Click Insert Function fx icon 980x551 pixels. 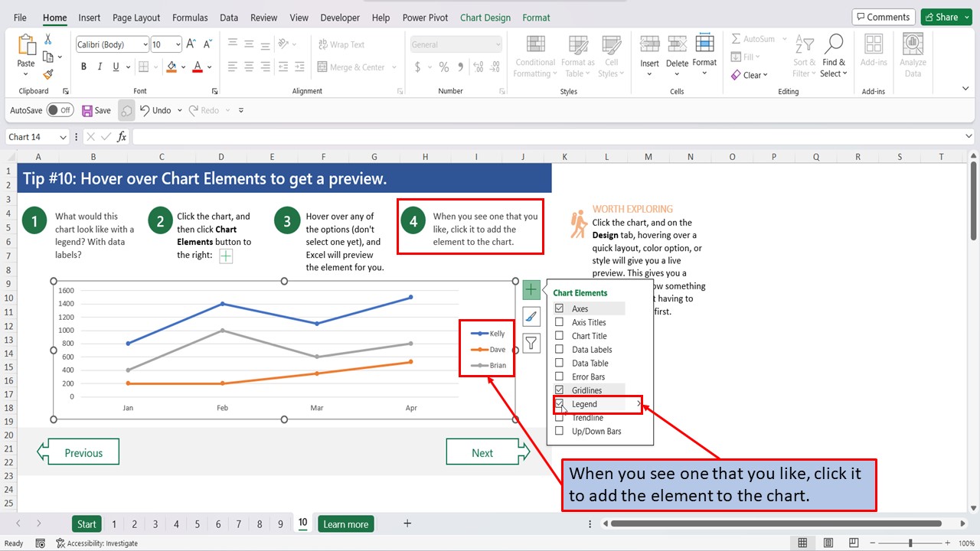[x=122, y=137]
